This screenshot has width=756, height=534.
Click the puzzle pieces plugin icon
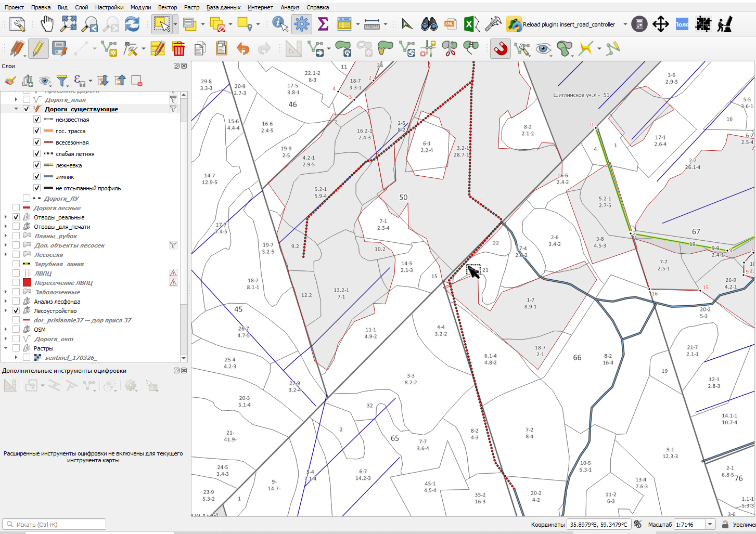click(703, 24)
